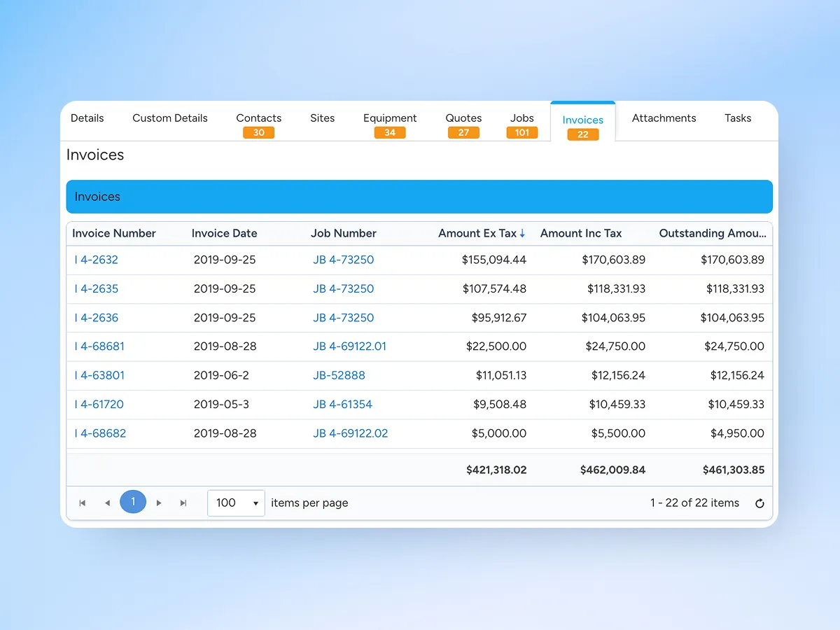This screenshot has width=840, height=630.
Task: Open invoice I 4-68682
Action: point(100,433)
